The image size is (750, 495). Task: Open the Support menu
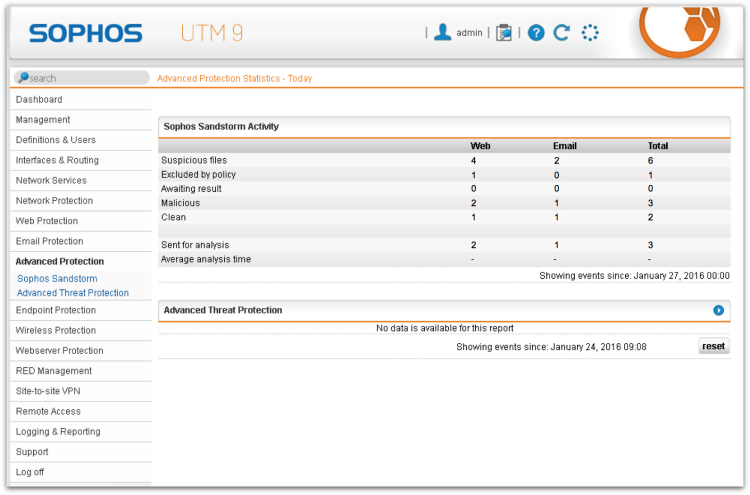click(80, 452)
